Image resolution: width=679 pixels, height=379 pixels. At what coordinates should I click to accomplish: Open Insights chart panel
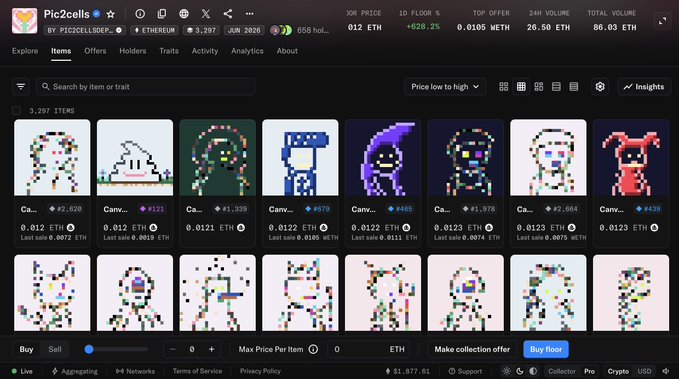click(x=644, y=87)
